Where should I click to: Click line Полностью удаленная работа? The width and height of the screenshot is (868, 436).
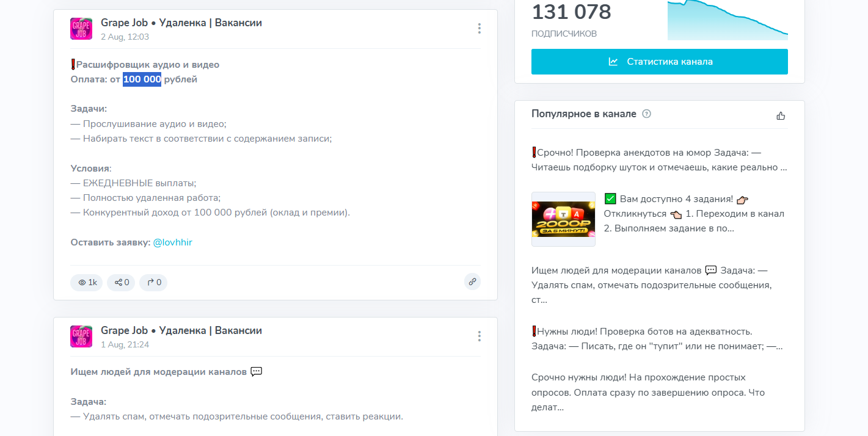coord(145,198)
